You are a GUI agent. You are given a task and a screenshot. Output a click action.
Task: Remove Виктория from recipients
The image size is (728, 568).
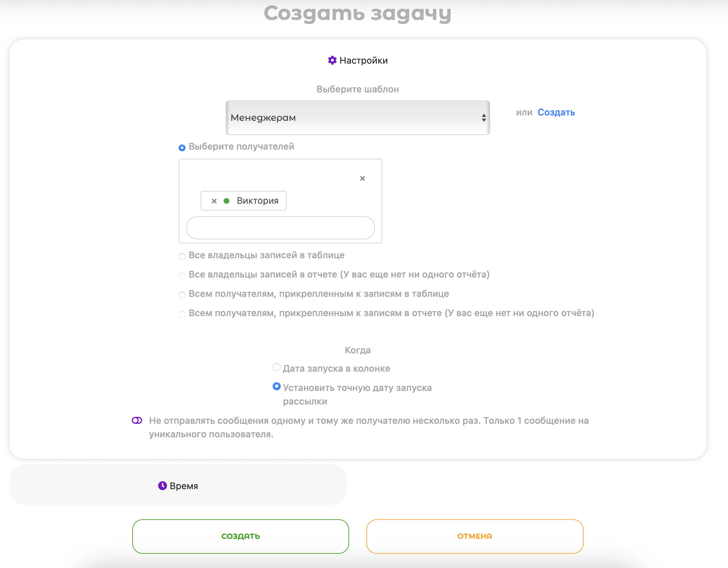click(x=214, y=201)
